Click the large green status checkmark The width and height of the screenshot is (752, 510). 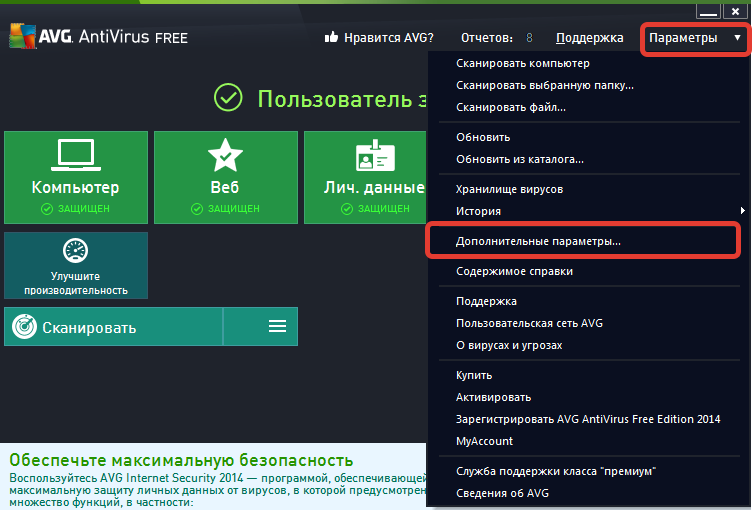[x=229, y=98]
